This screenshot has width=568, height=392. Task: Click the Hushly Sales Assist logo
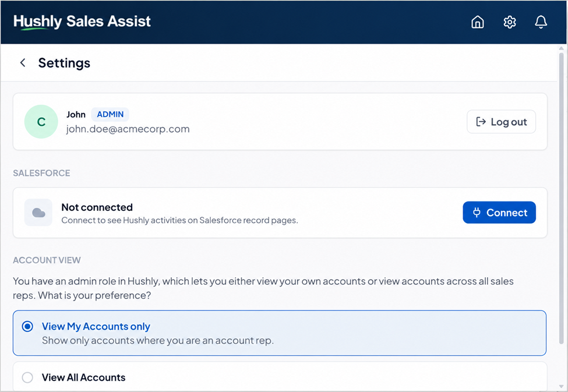(82, 22)
